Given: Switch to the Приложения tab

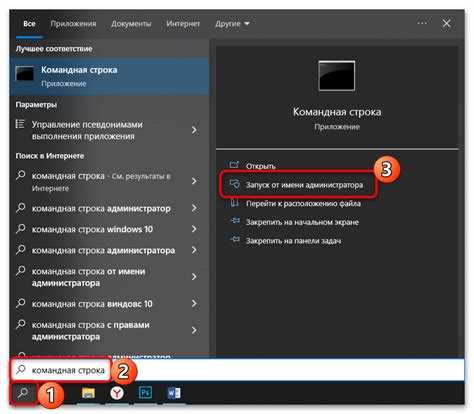Looking at the screenshot, I should [73, 24].
